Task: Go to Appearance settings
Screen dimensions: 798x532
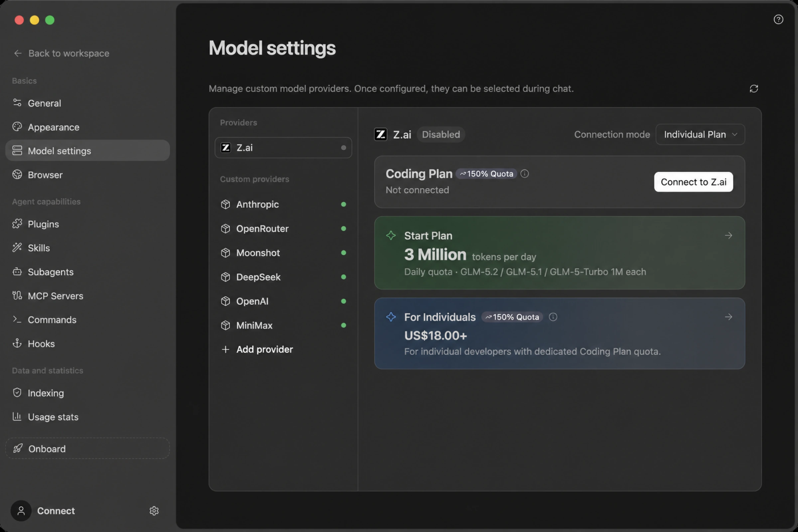Action: point(87,127)
